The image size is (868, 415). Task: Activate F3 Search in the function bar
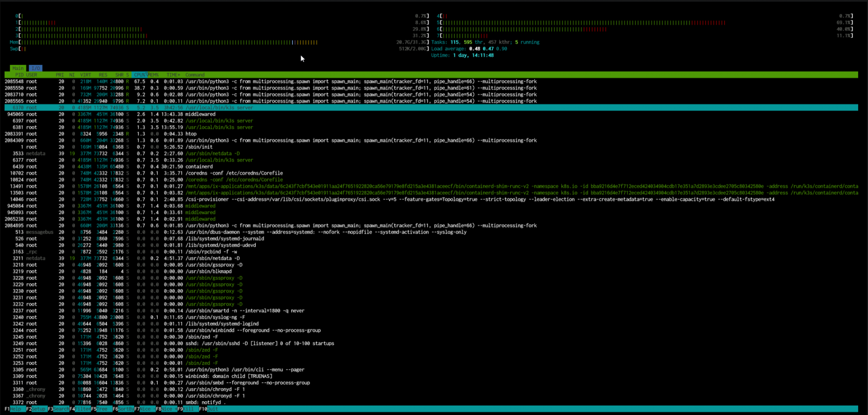pyautogui.click(x=58, y=409)
